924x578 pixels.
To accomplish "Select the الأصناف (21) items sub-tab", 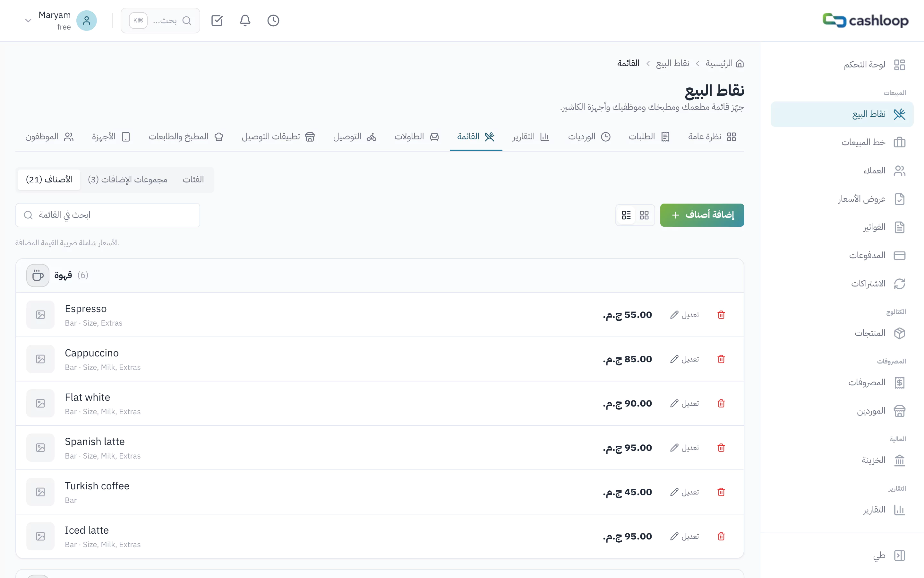I will tap(49, 180).
